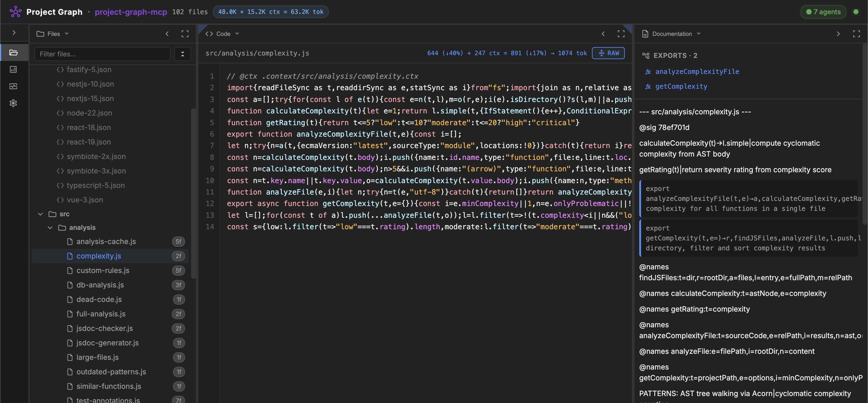The height and width of the screenshot is (403, 868).
Task: Toggle RAW view of complexity.js
Action: point(609,53)
